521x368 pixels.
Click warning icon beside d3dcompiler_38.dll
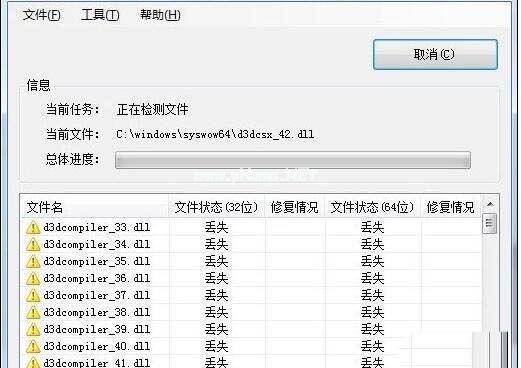coord(33,313)
